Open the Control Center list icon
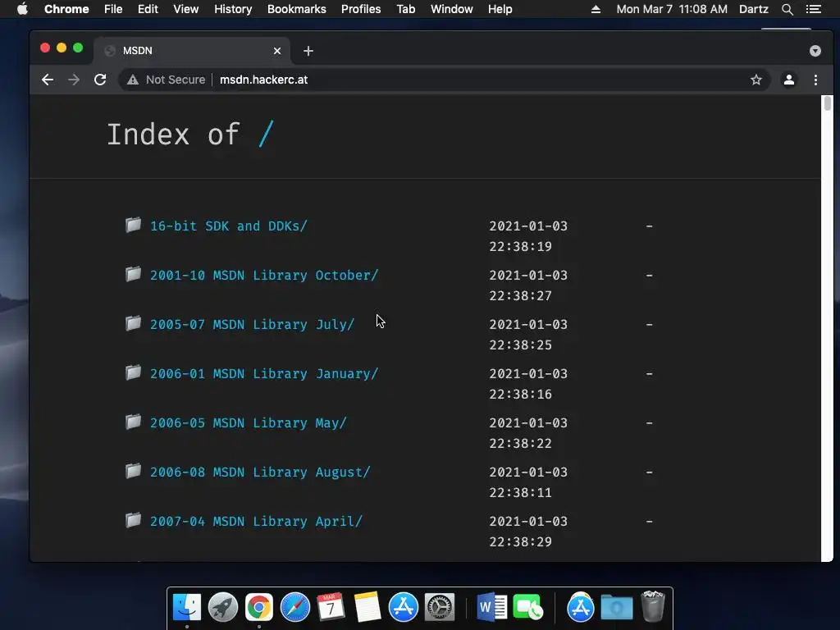840x630 pixels. click(x=814, y=9)
